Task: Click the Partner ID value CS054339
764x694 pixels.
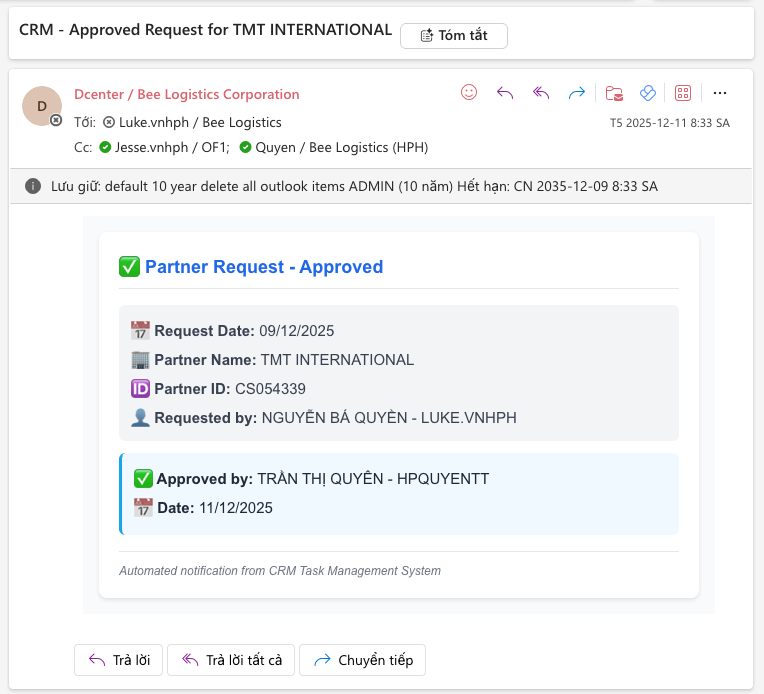Action: (x=270, y=389)
